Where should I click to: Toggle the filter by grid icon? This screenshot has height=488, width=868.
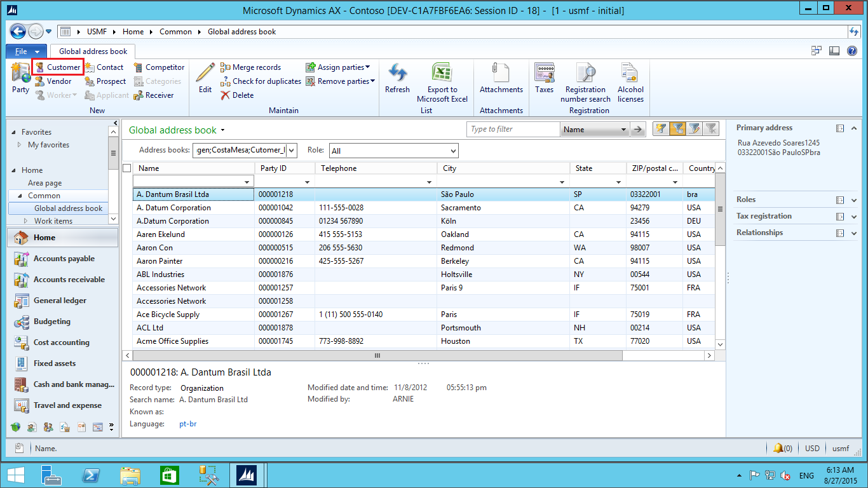677,129
